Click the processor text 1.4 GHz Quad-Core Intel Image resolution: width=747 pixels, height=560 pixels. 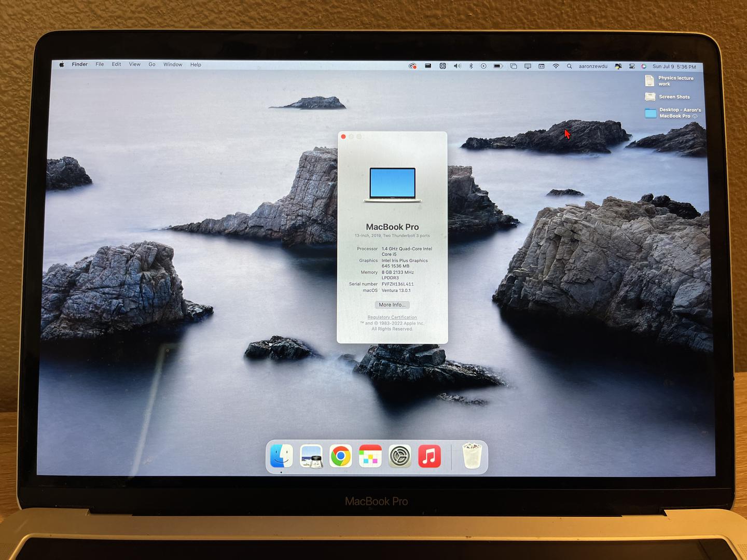[x=407, y=249]
